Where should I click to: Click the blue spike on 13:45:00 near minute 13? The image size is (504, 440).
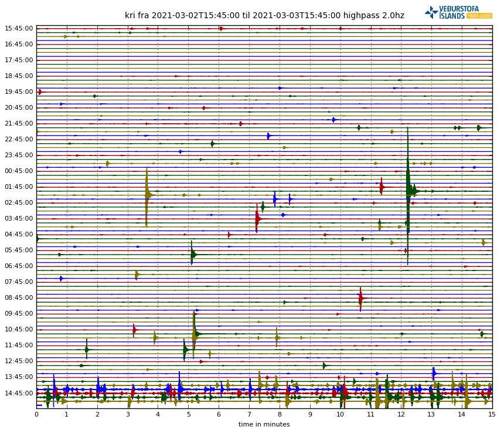434,373
